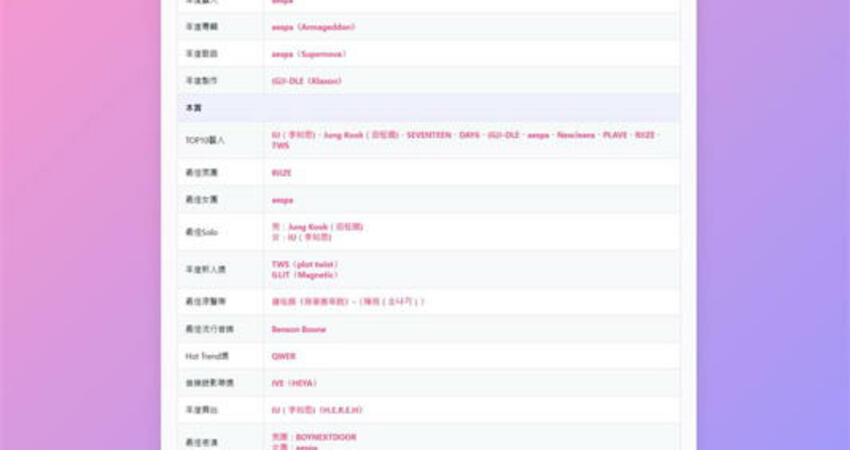Open the BOYNEXTDOOR entry
Image resolution: width=850 pixels, height=450 pixels.
(x=326, y=437)
